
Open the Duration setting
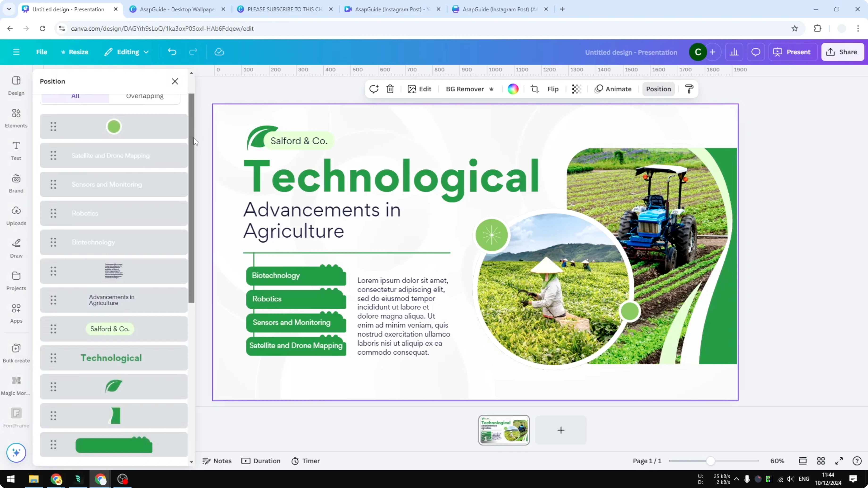point(261,461)
